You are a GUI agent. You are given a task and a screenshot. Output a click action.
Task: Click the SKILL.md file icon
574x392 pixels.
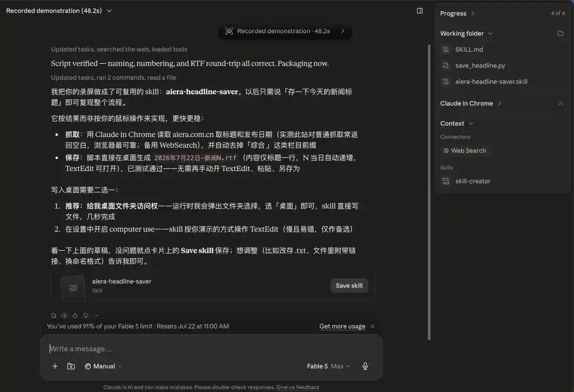coord(445,49)
